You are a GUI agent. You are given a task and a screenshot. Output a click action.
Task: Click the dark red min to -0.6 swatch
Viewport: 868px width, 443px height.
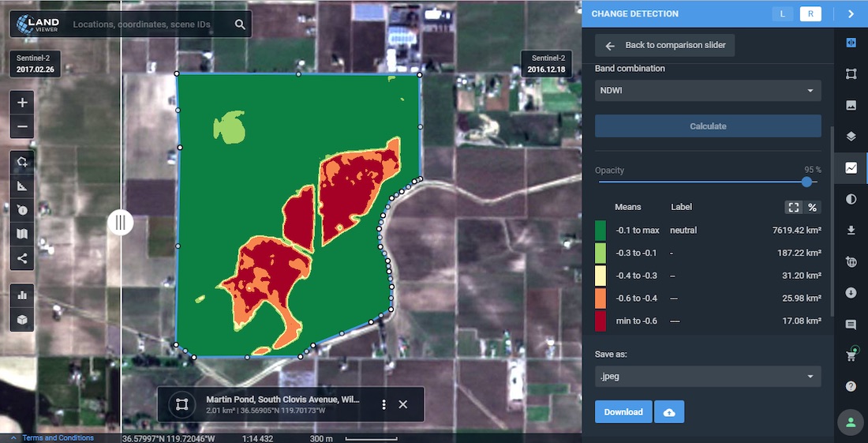click(x=600, y=321)
